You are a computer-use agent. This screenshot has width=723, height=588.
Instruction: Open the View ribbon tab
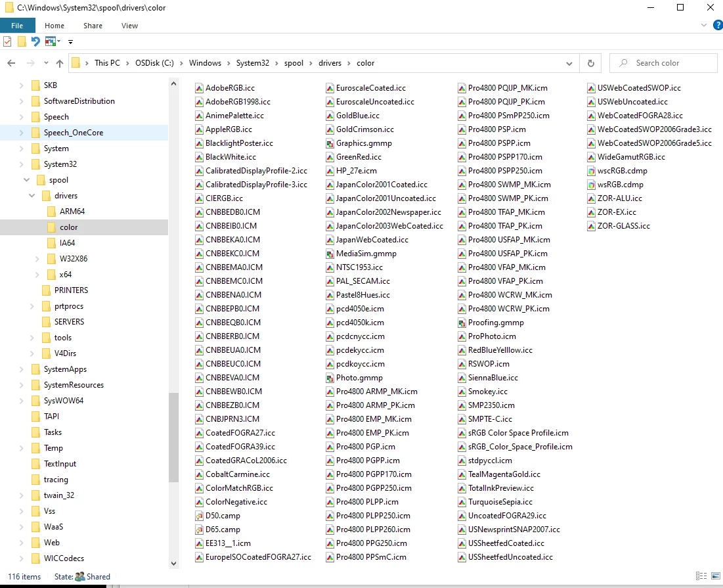(129, 26)
